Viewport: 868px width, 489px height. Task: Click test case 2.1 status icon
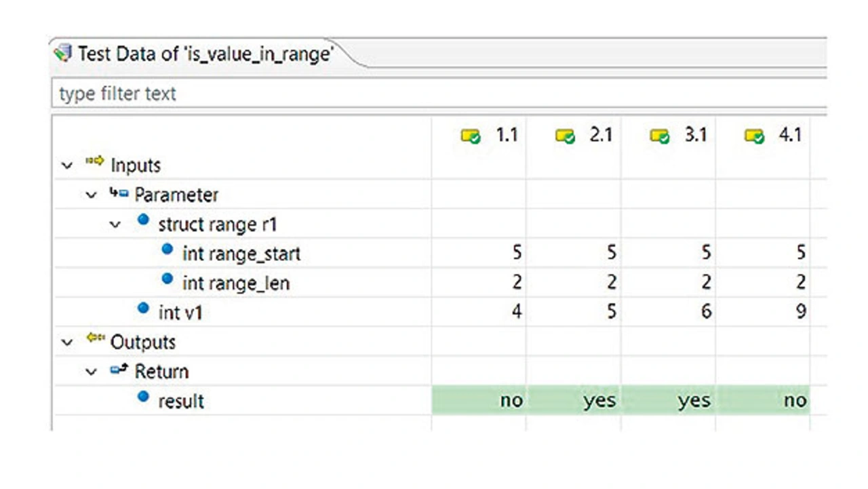click(x=565, y=137)
